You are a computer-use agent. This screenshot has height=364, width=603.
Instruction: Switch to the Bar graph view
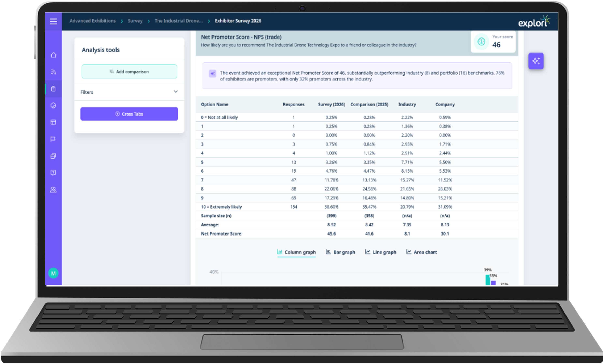pyautogui.click(x=340, y=252)
